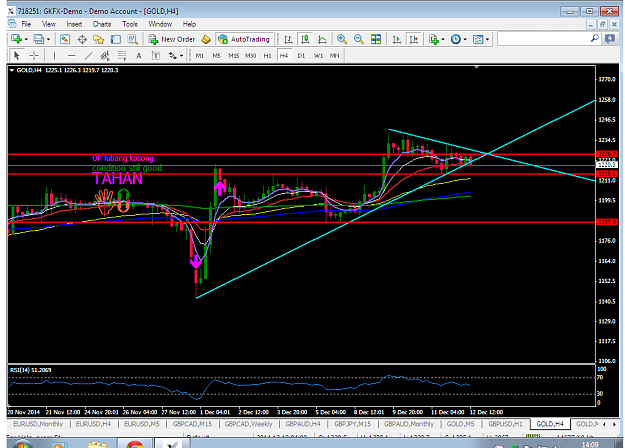
Task: Switch to candlestick chart display
Action: 305,39
